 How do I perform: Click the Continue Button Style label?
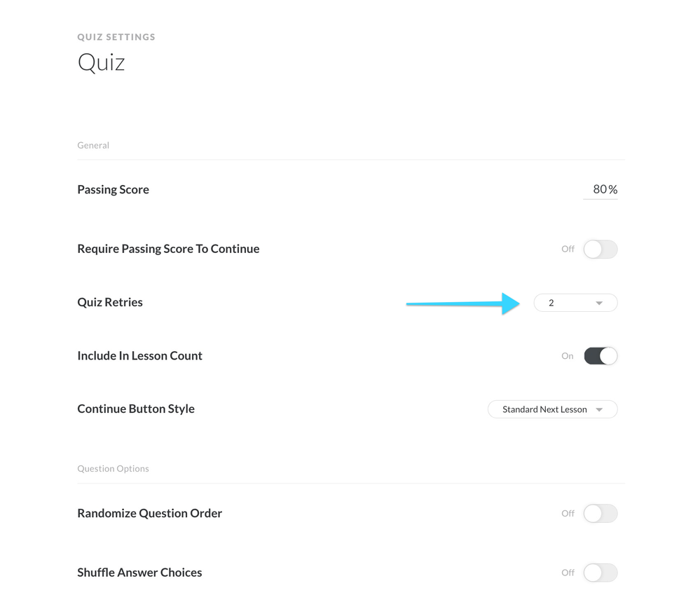(136, 409)
